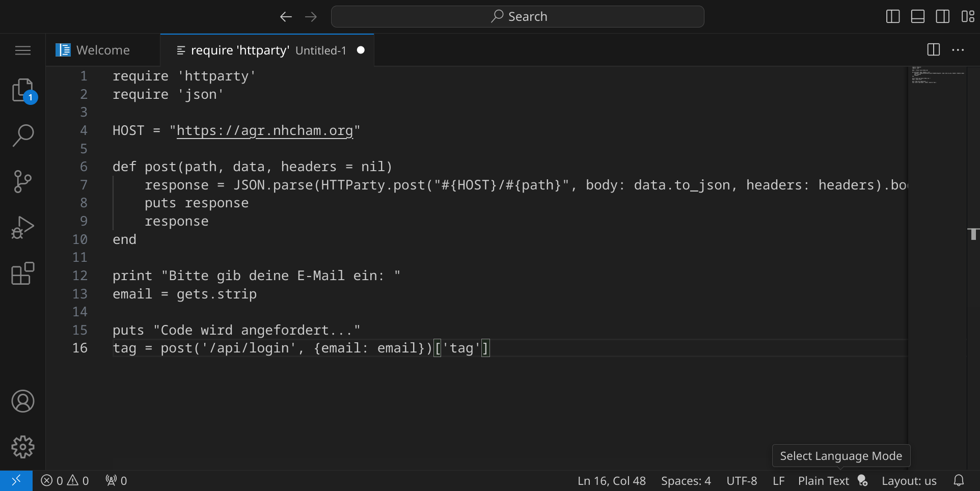
Task: Open the hamburger application menu
Action: point(23,50)
